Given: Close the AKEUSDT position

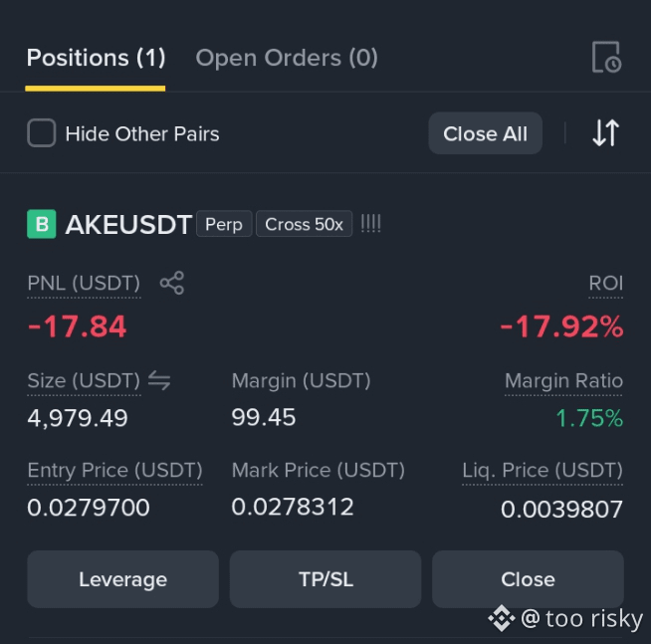Looking at the screenshot, I should click(x=528, y=579).
